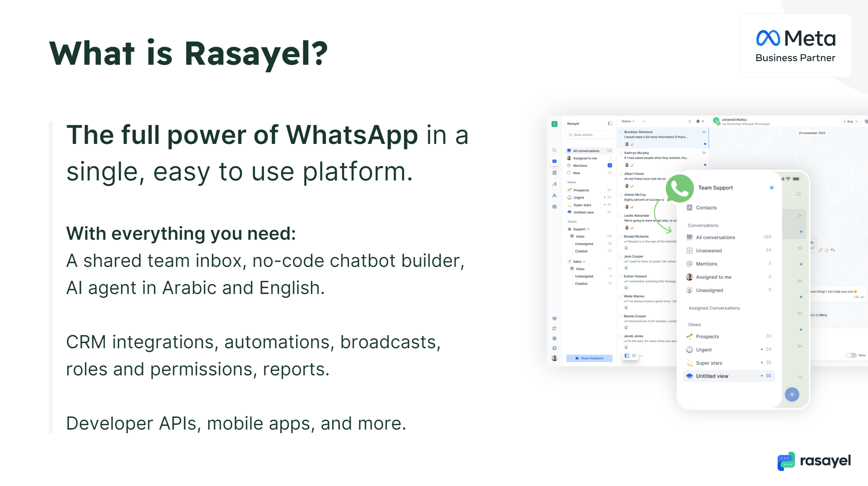Viewport: 868px width, 486px height.
Task: Select Untitled view in the mobile menu
Action: click(713, 376)
